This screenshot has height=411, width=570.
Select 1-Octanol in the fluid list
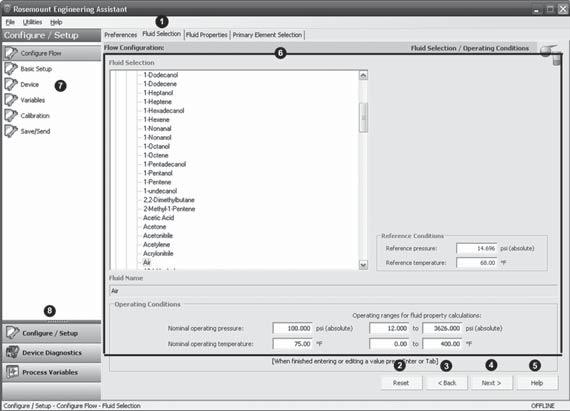[156, 146]
